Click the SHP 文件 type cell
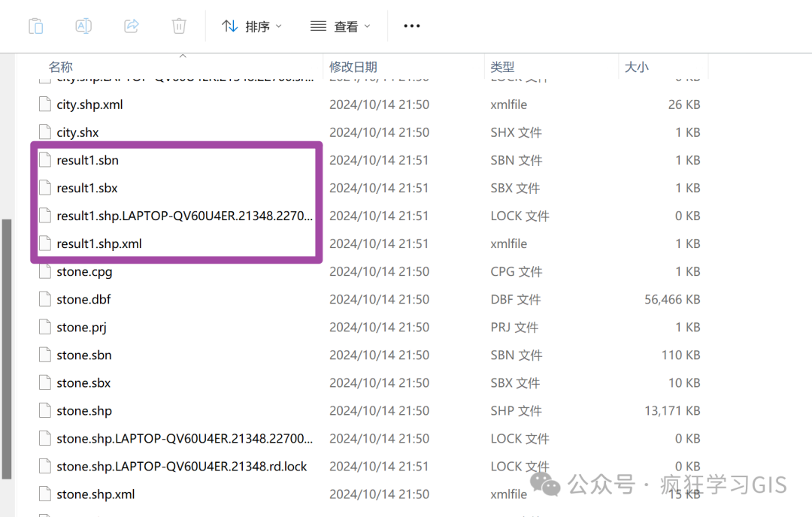The image size is (812, 517). 517,411
